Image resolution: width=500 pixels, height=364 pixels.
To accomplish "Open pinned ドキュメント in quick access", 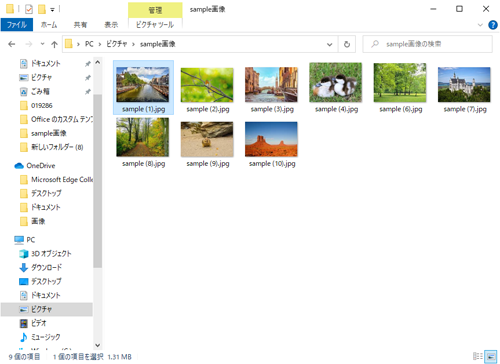I will (46, 63).
